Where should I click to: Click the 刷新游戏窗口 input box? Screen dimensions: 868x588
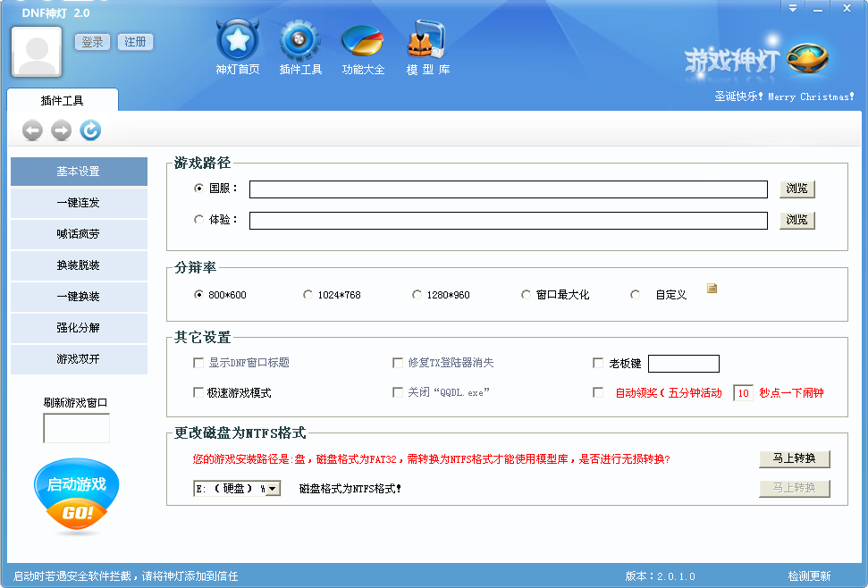[76, 428]
